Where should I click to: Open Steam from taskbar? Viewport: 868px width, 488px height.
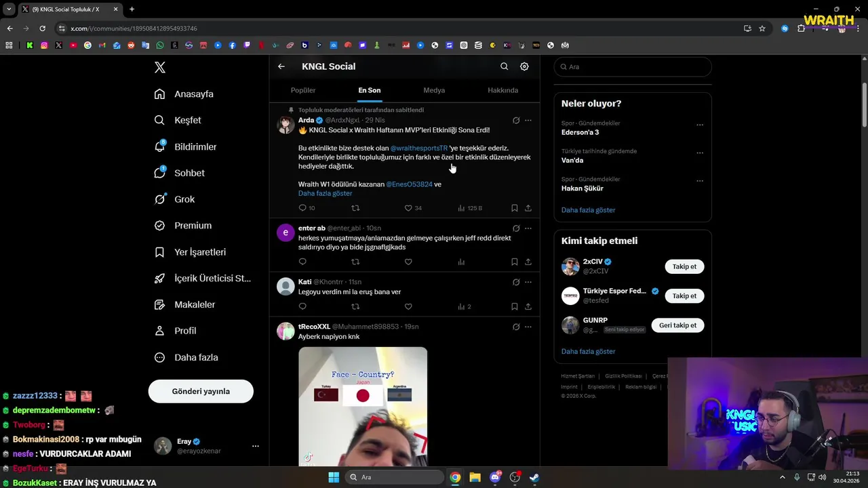(x=534, y=477)
